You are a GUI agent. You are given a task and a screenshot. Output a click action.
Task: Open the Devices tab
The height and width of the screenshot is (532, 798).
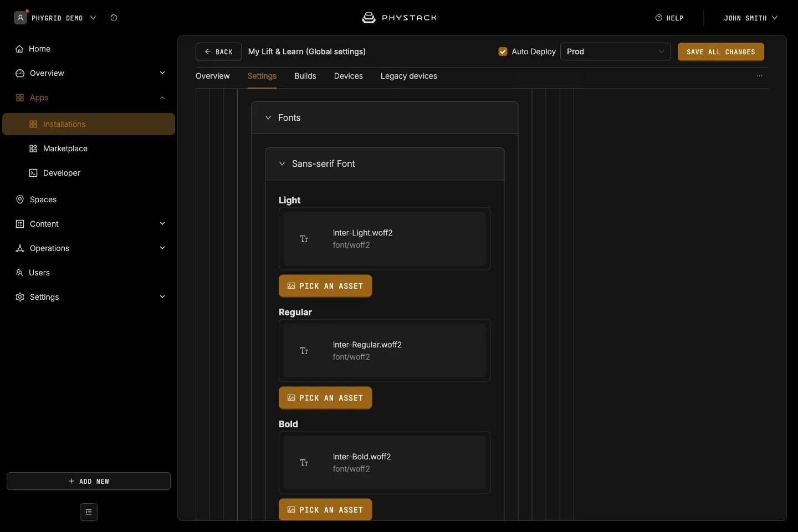coord(349,76)
